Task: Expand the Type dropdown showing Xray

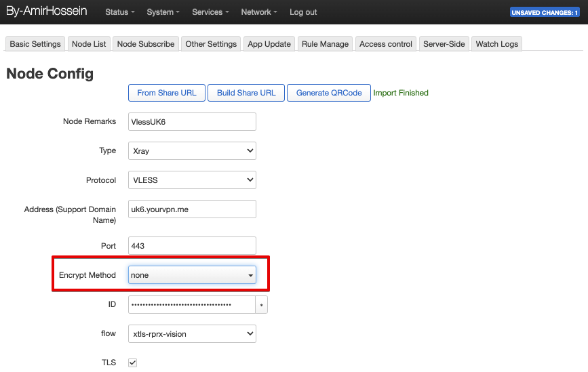Action: [192, 150]
